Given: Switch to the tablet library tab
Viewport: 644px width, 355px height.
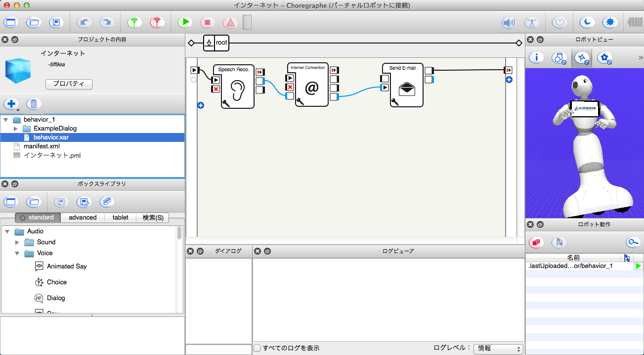Looking at the screenshot, I should tap(120, 218).
